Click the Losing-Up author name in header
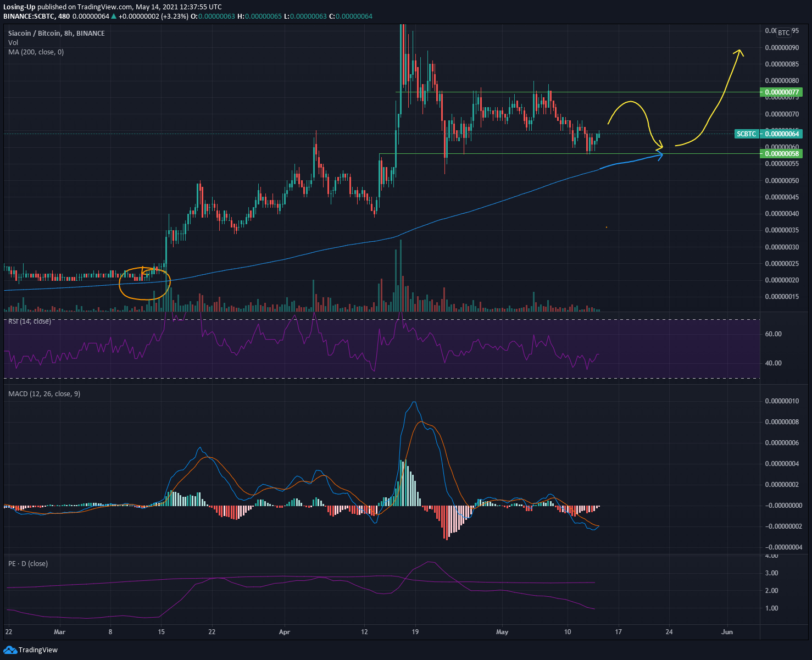The height and width of the screenshot is (660, 812). pyautogui.click(x=19, y=7)
